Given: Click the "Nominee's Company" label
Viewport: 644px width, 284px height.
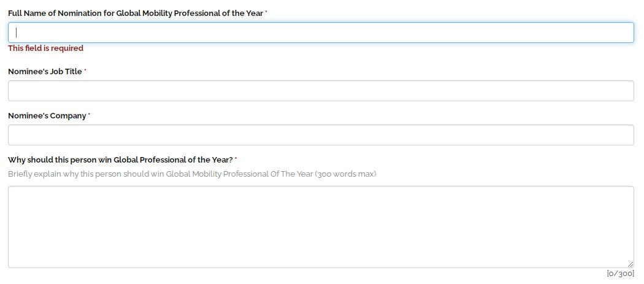Looking at the screenshot, I should [x=47, y=115].
